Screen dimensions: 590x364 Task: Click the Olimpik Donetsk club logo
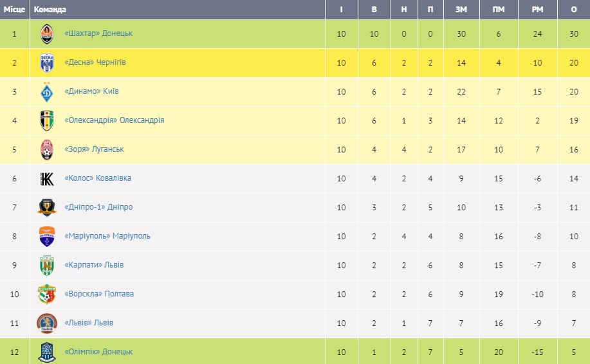tap(46, 352)
